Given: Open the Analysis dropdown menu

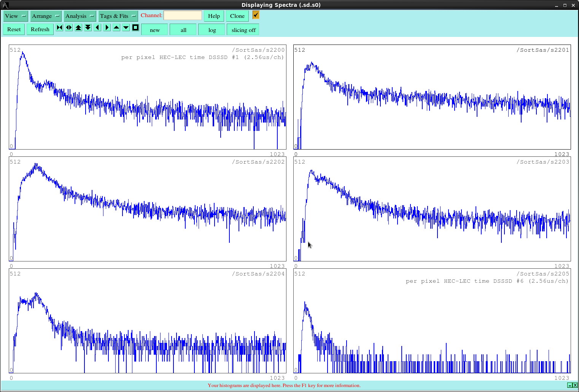Looking at the screenshot, I should (80, 16).
